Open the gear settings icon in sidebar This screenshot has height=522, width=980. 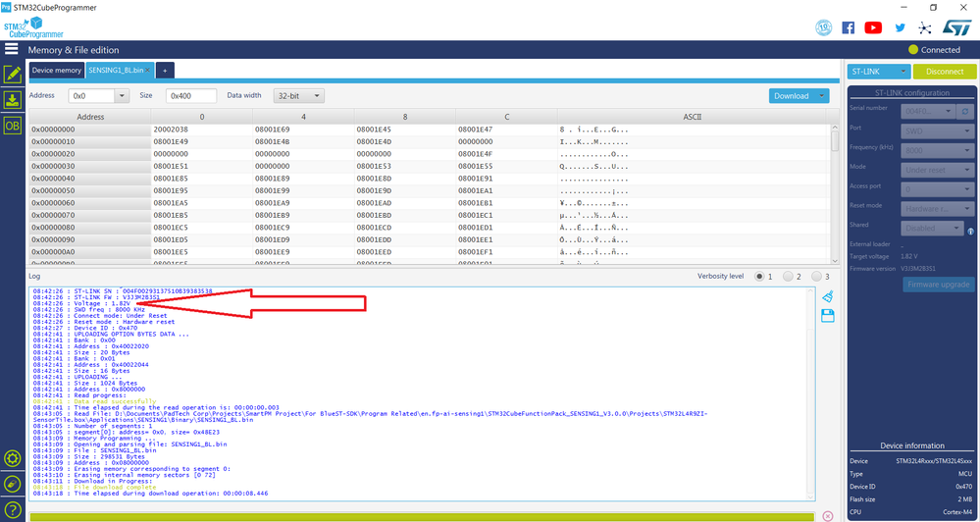(13, 458)
